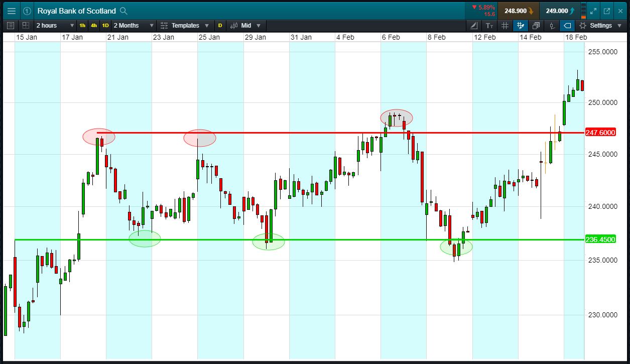Image resolution: width=630 pixels, height=364 pixels.
Task: Click the 23 Jan date axis label
Action: click(164, 37)
